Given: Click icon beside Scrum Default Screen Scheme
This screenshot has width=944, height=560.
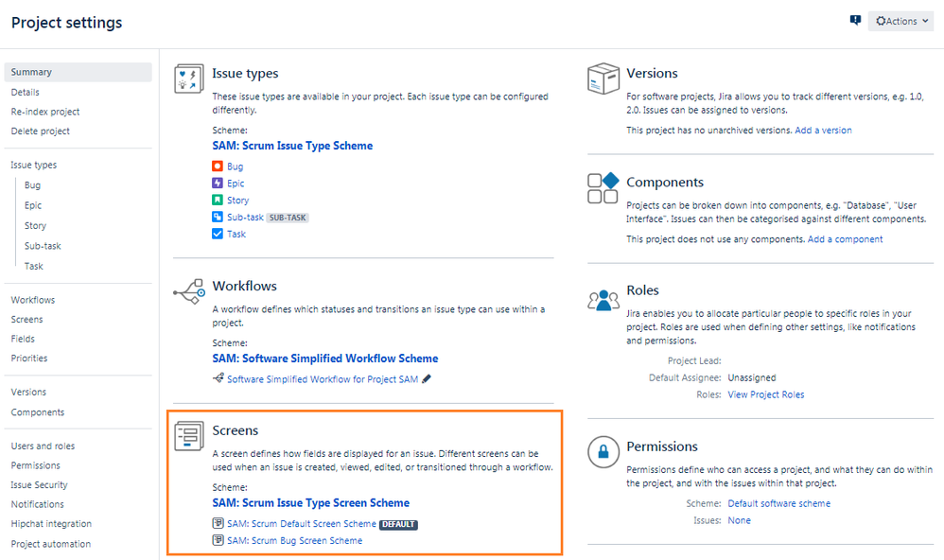Looking at the screenshot, I should [x=218, y=523].
